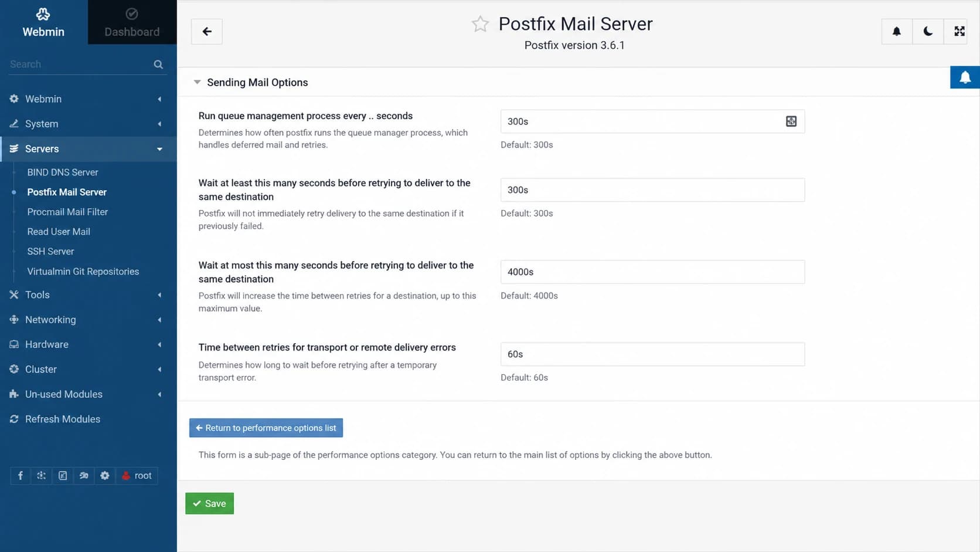Viewport: 980px width, 552px height.
Task: Click the search magnifier icon
Action: (158, 65)
